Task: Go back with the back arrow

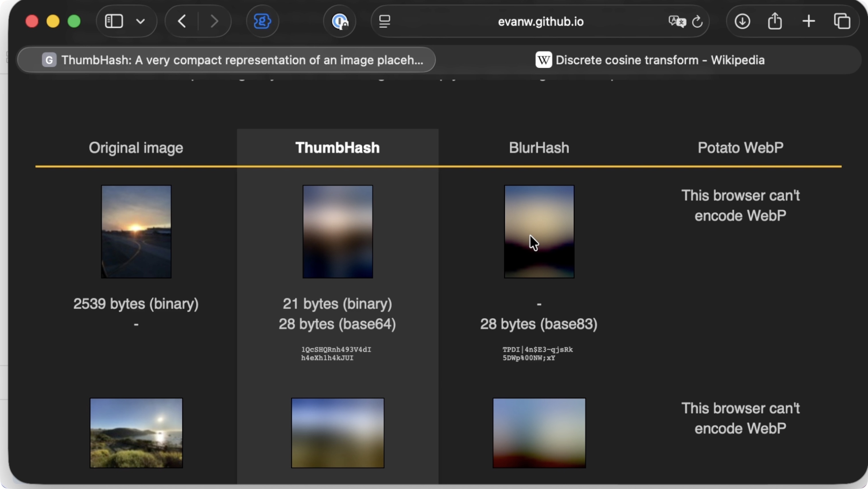Action: pyautogui.click(x=182, y=22)
